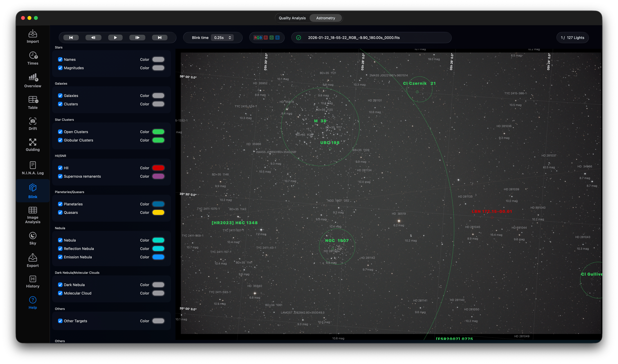
Task: Click the [HR2023] HSC 1348 label
Action: point(235,223)
